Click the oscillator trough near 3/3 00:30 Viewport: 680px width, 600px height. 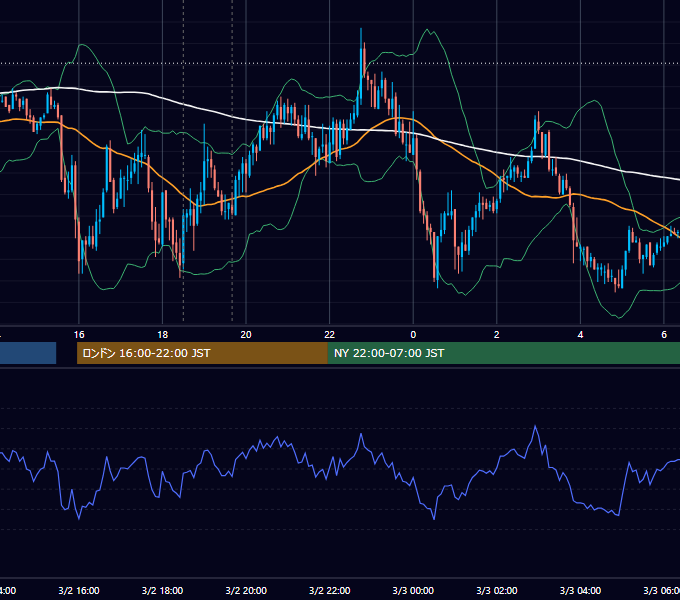click(434, 518)
